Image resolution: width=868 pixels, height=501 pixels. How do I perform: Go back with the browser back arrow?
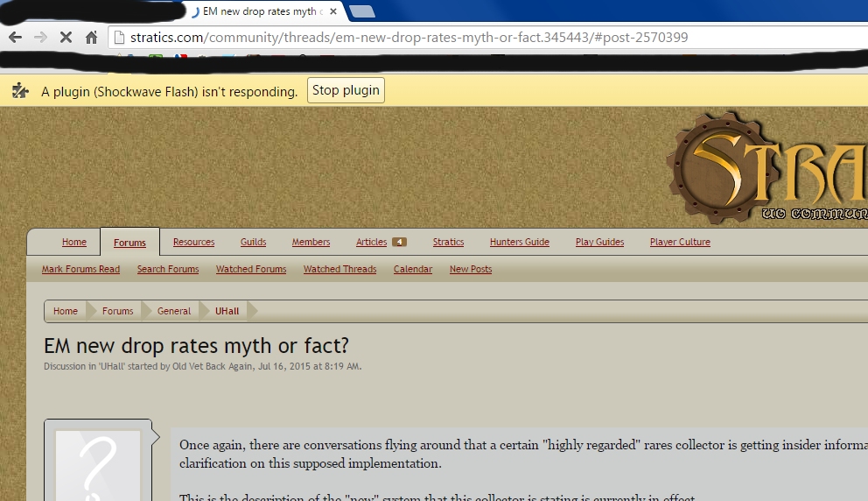click(15, 37)
